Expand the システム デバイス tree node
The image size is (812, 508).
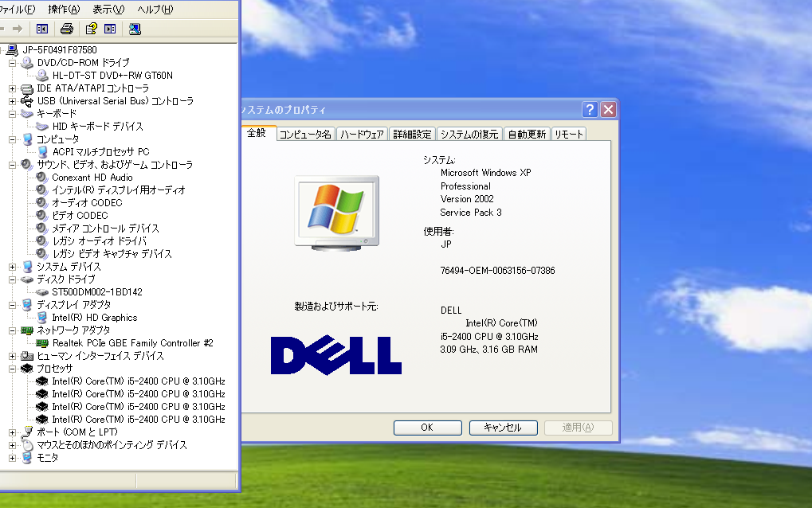[14, 266]
